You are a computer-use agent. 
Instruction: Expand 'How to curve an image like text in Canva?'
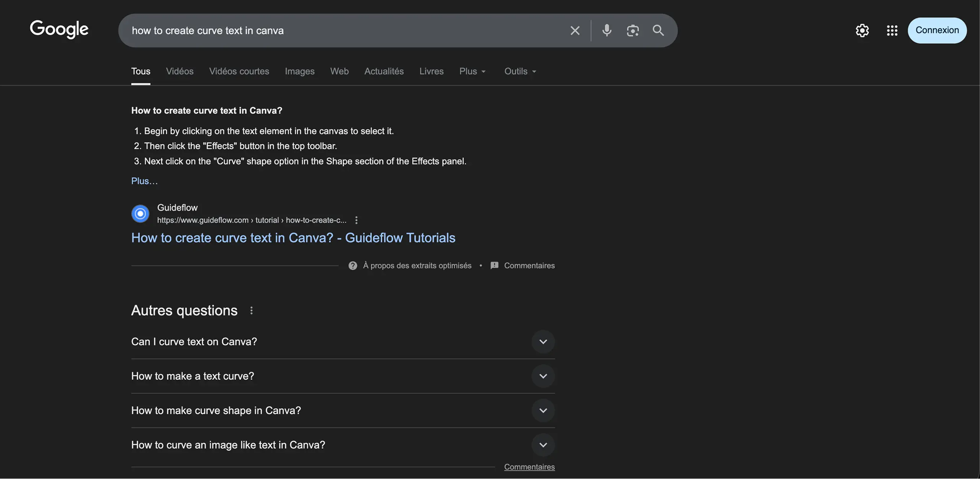point(543,445)
